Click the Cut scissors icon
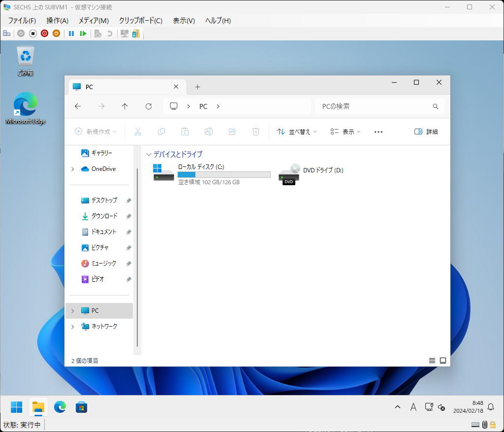Viewport: 504px width, 432px height. [138, 132]
